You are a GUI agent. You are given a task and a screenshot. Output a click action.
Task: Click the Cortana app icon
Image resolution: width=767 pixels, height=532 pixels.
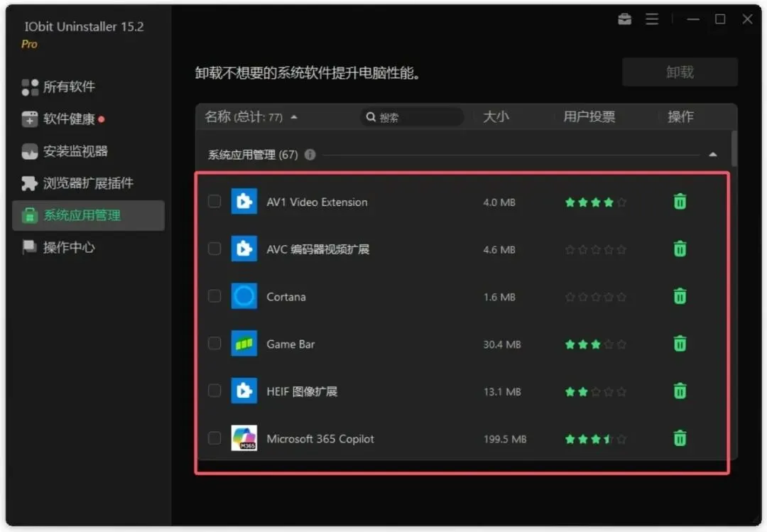click(x=244, y=296)
